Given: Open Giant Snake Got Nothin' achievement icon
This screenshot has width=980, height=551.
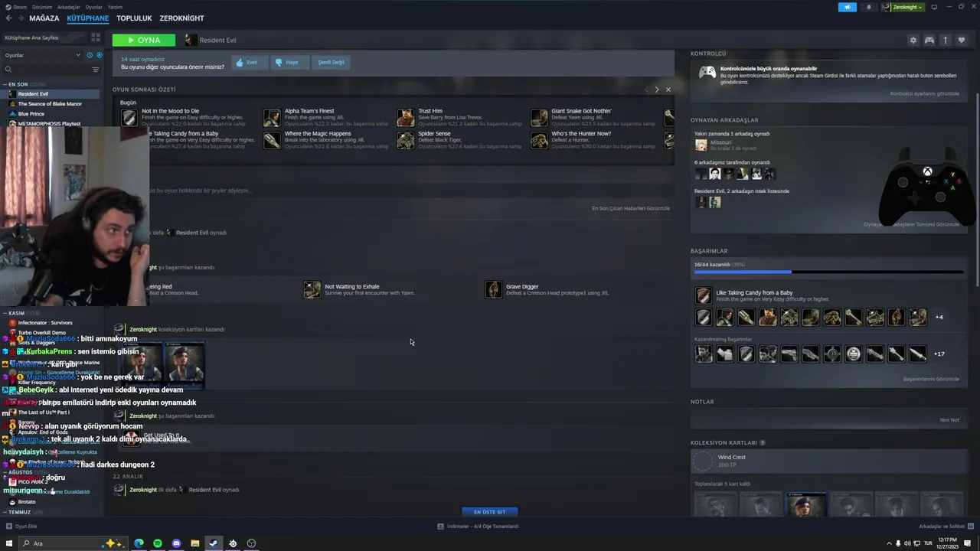Looking at the screenshot, I should [539, 117].
